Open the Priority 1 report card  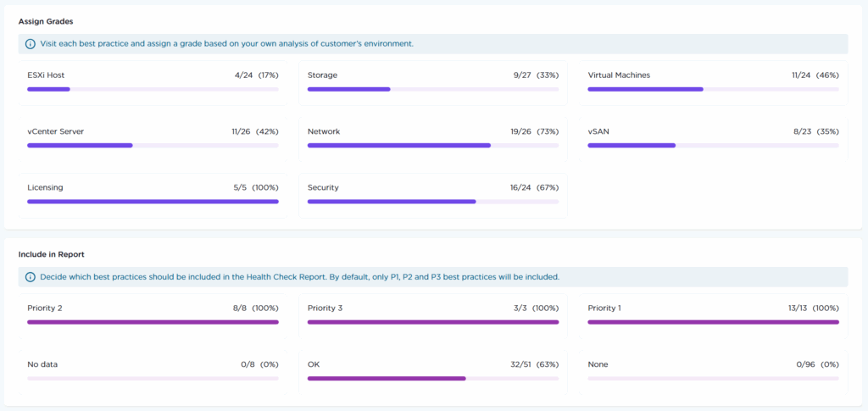pos(713,315)
